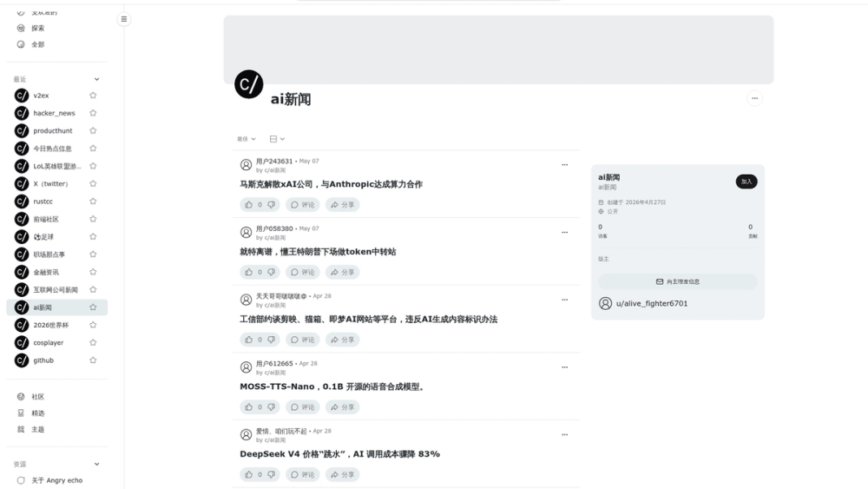Open more options for 工信部约谈剪映 post
This screenshot has height=489, width=868.
(x=565, y=300)
